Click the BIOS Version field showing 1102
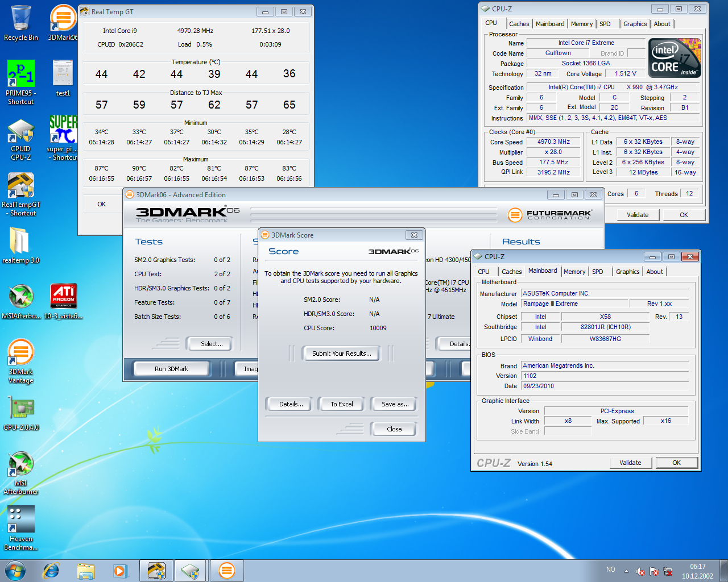 pos(605,376)
